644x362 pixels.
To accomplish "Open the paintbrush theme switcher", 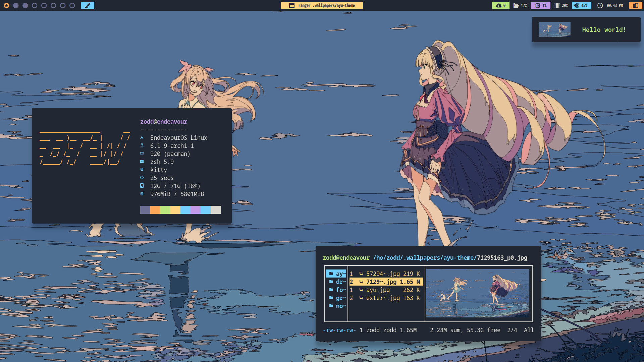I will point(88,5).
